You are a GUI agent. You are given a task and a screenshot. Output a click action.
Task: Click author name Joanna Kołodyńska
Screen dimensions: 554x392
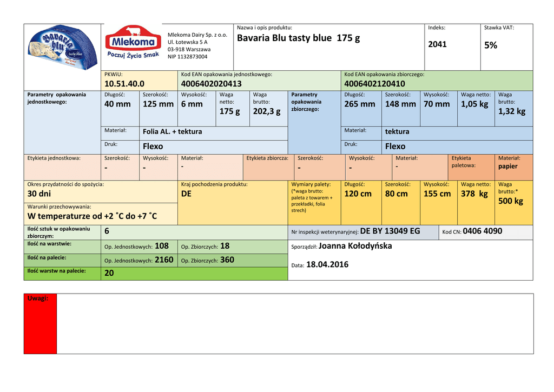[355, 246]
